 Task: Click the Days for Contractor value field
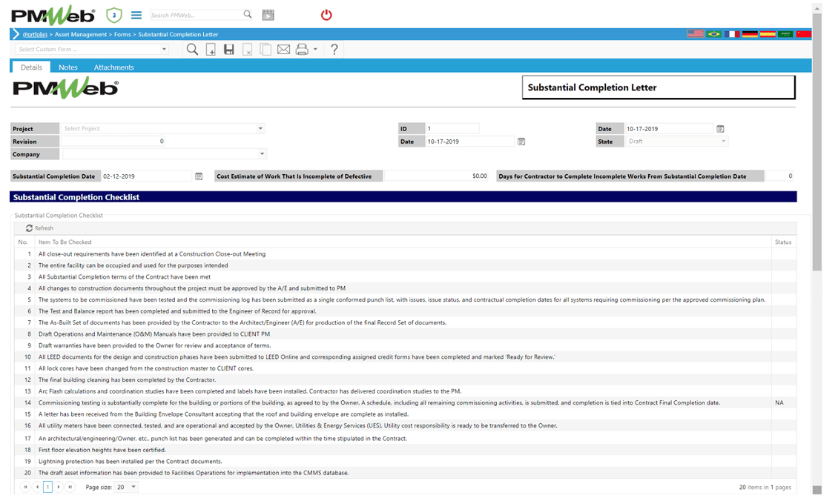click(779, 176)
